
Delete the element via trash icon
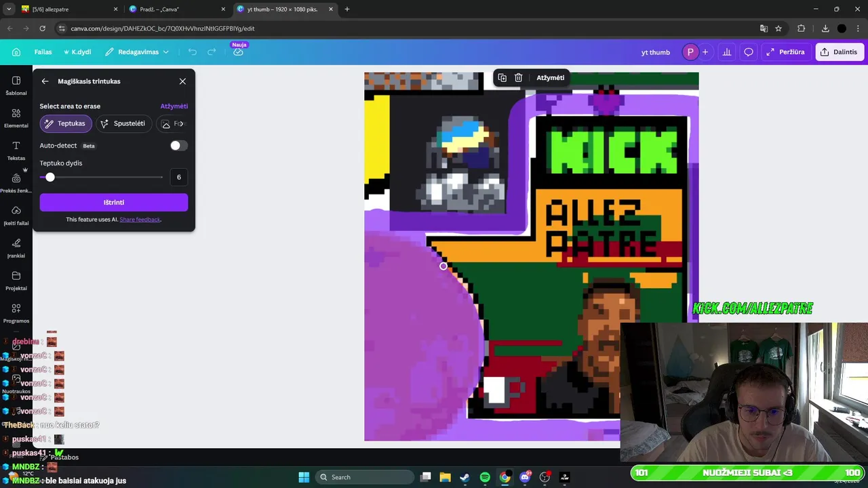coord(518,78)
